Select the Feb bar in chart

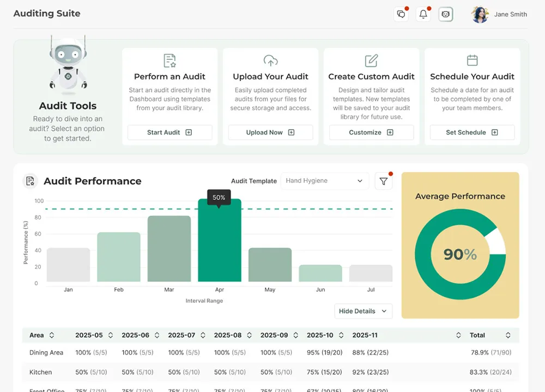click(119, 257)
